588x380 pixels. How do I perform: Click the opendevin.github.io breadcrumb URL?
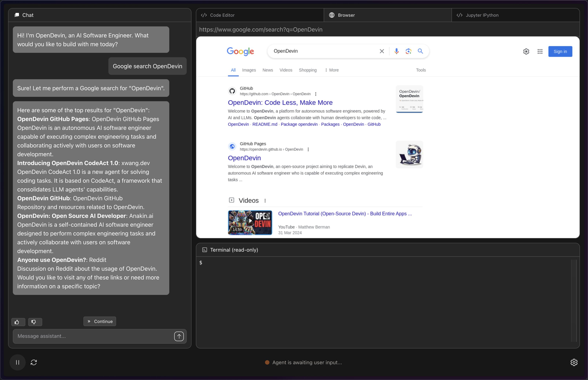click(x=271, y=149)
